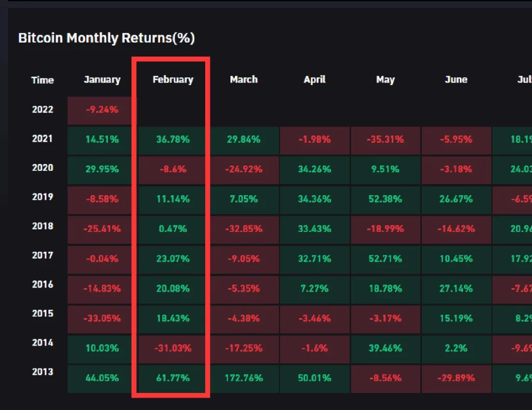Select the March column header

[244, 79]
